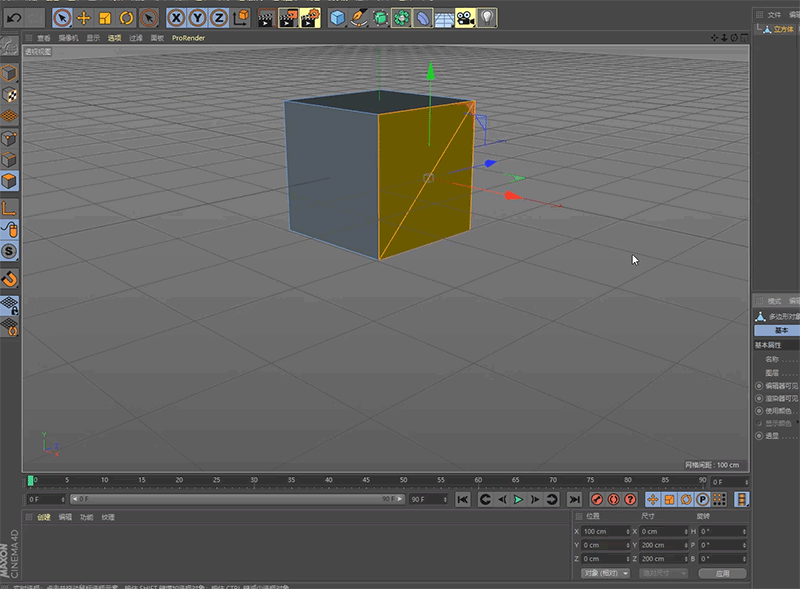Toggle X axis lock

(x=176, y=17)
